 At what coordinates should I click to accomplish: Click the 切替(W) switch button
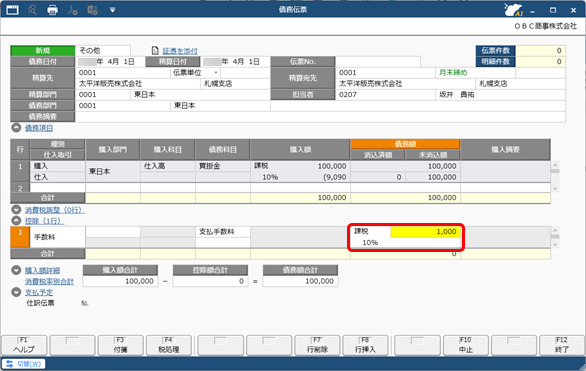[x=23, y=364]
